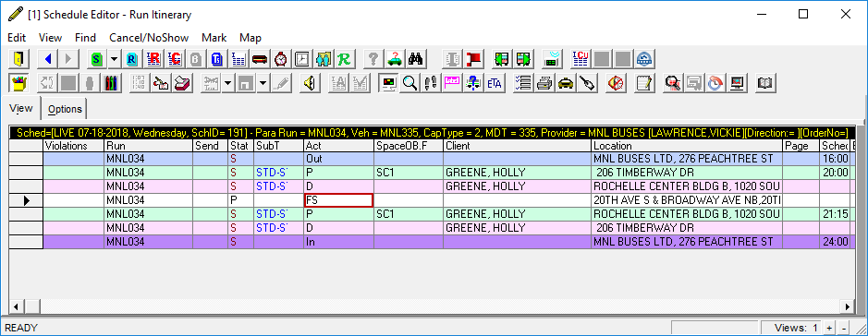Click the red magnifier search icon
Screen dimensions: 868x336
tap(673, 83)
